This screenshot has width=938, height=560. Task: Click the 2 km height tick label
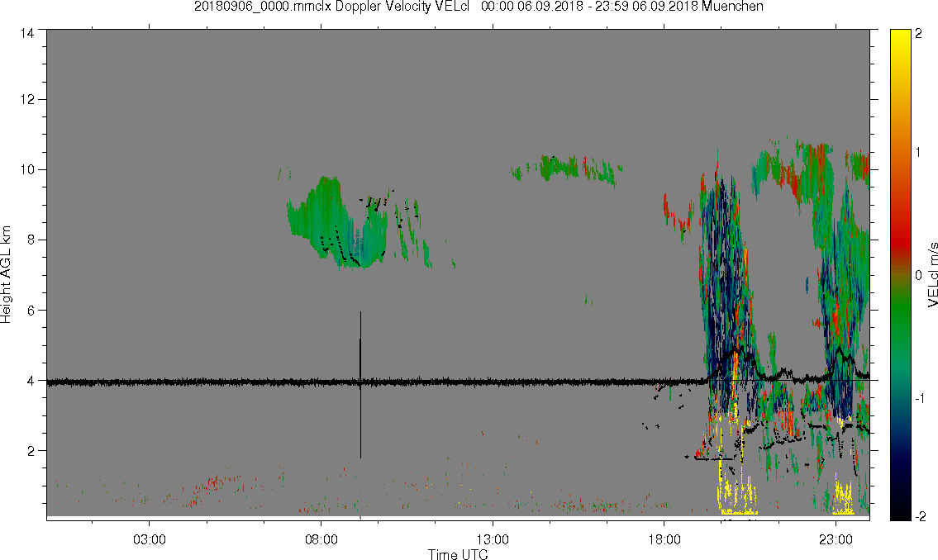point(31,451)
